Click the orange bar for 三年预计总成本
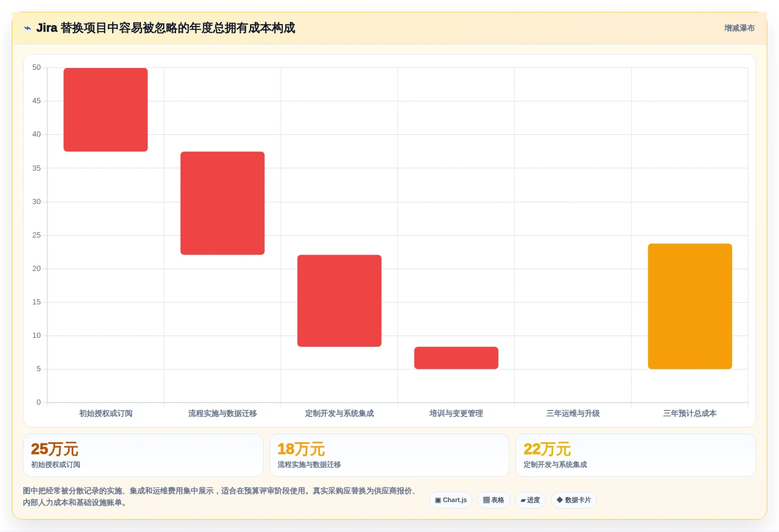This screenshot has height=532, width=779. coord(690,306)
